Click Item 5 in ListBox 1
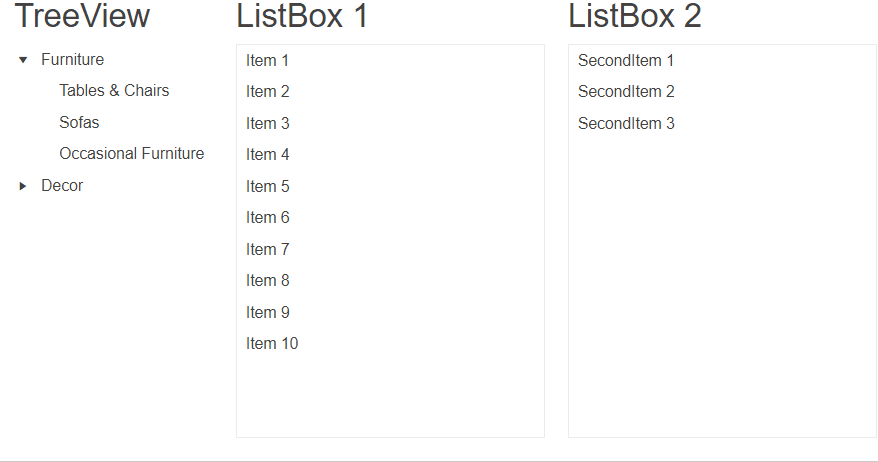878x462 pixels. pos(268,187)
